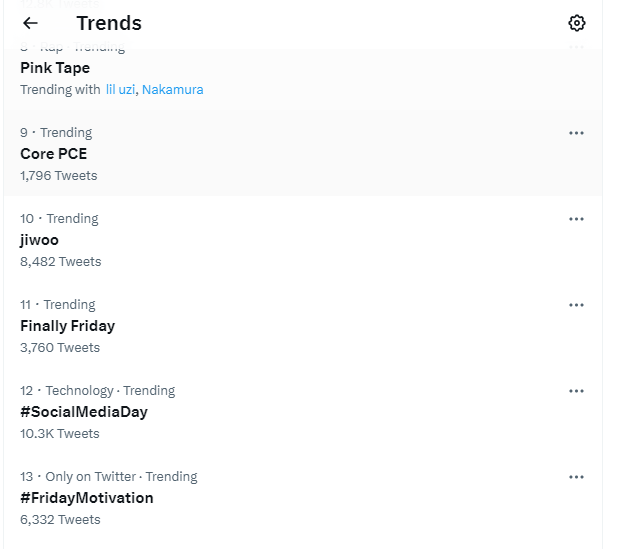The height and width of the screenshot is (549, 624).
Task: Open the Nakamura trend link
Action: click(x=172, y=90)
